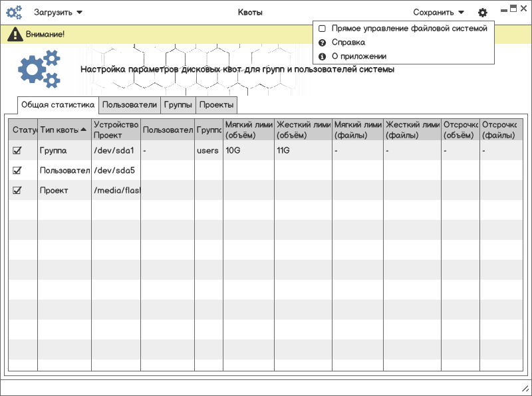Screen dimensions: 532x396
Task: Sort by Устройство Проект column header
Action: click(x=116, y=130)
